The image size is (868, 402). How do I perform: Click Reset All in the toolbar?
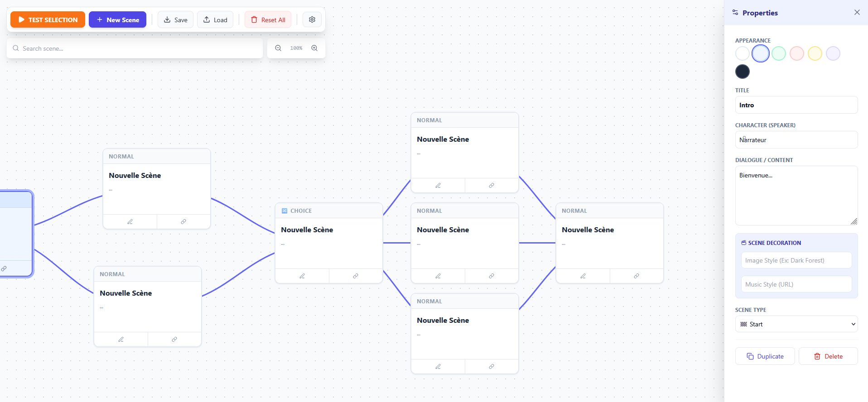click(268, 19)
